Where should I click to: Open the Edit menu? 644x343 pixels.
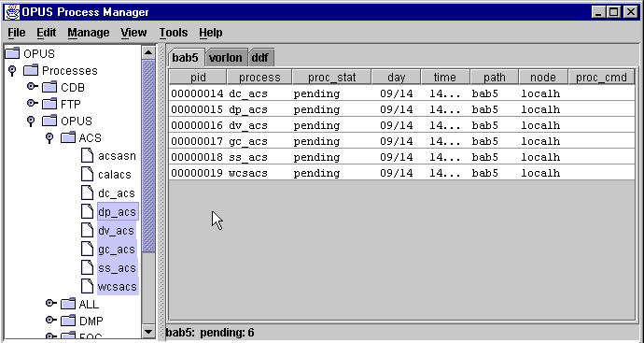pyautogui.click(x=46, y=33)
